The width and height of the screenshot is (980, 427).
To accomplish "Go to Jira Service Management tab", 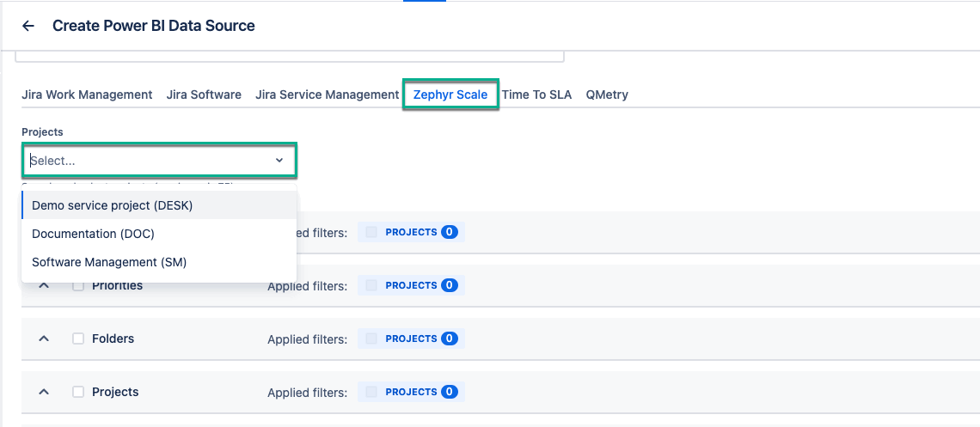I will coord(327,95).
